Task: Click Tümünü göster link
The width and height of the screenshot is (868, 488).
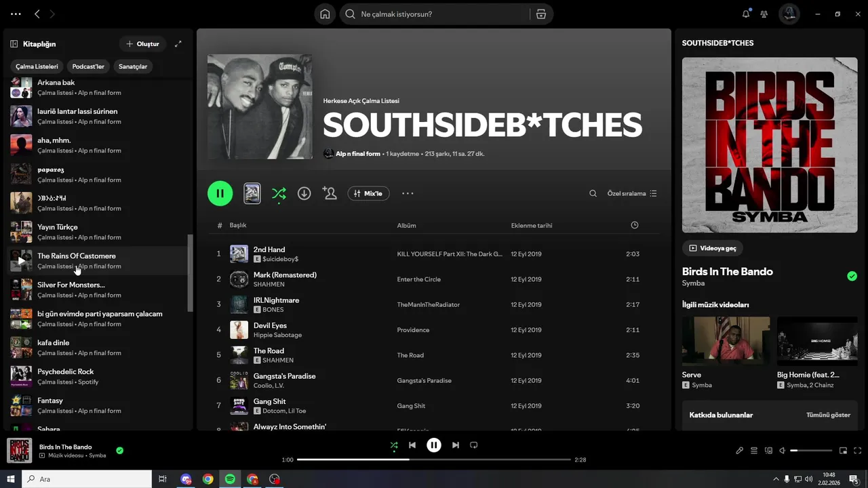Action: [x=828, y=415]
